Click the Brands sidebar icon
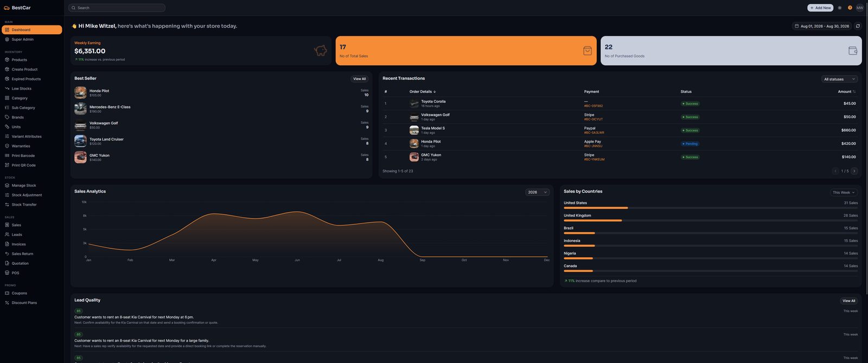This screenshot has width=868, height=363. (x=7, y=117)
